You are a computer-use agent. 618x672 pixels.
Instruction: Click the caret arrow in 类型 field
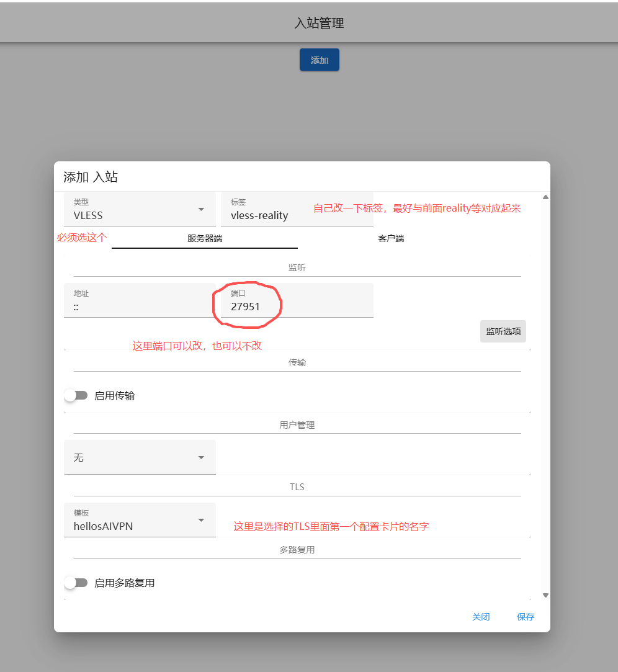201,210
